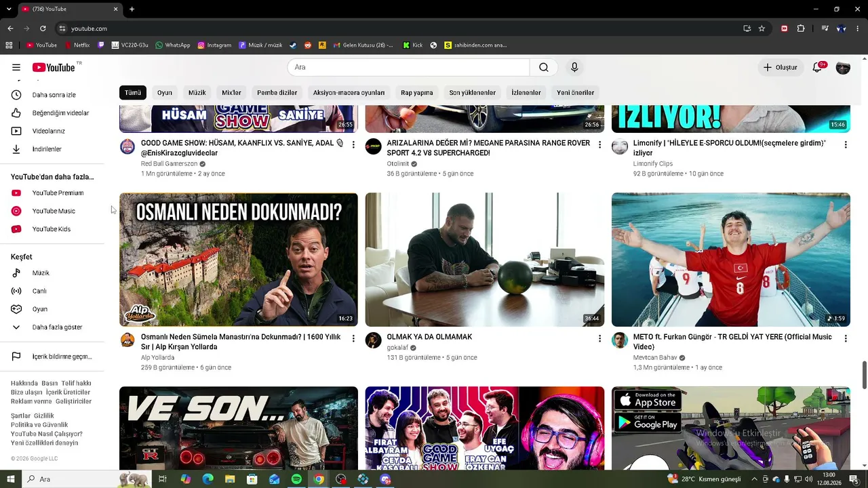Open options menu for ARIZALARINA DEĞER Mİ video
The image size is (868, 488).
click(599, 144)
